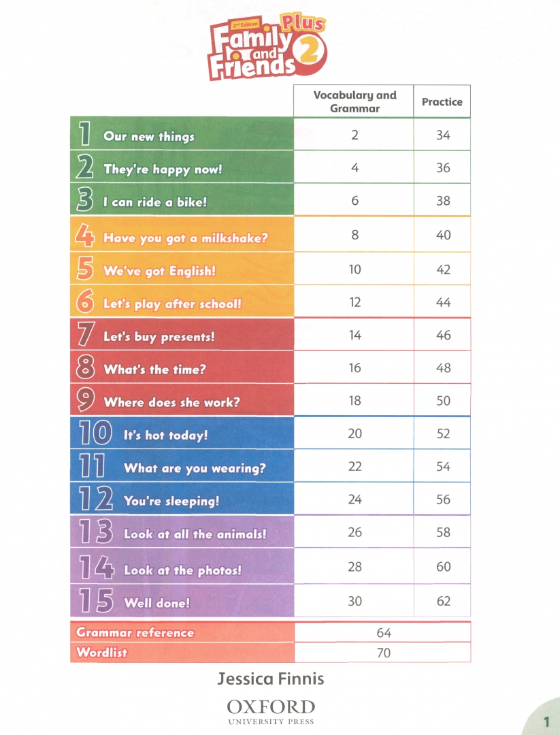
Task: Click the Oxford University Press logo
Action: [271, 712]
